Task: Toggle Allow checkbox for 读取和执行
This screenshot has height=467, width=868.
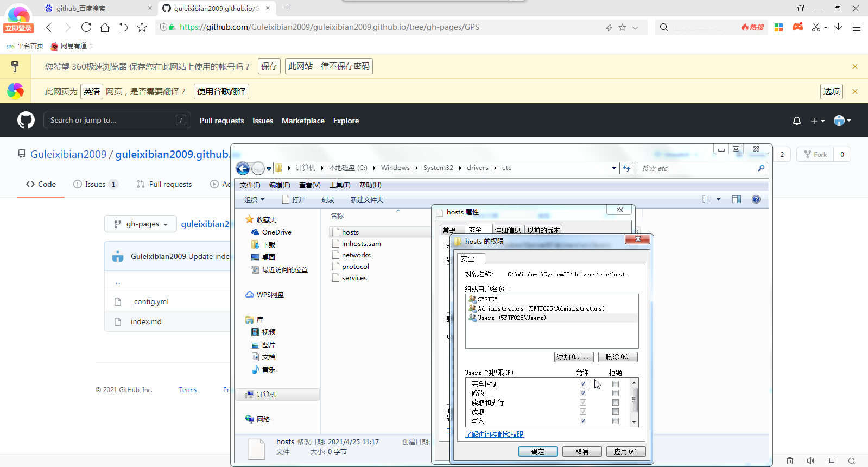Action: coord(583,402)
